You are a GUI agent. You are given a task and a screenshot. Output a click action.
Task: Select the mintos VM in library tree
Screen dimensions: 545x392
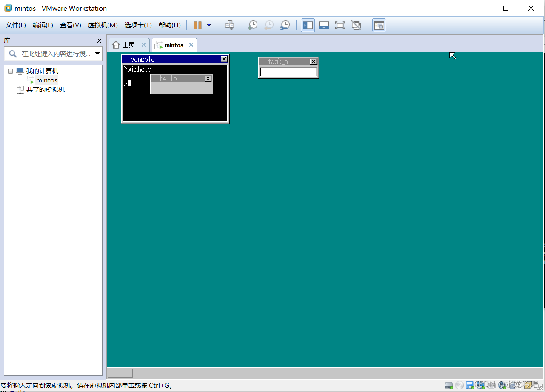tap(47, 80)
